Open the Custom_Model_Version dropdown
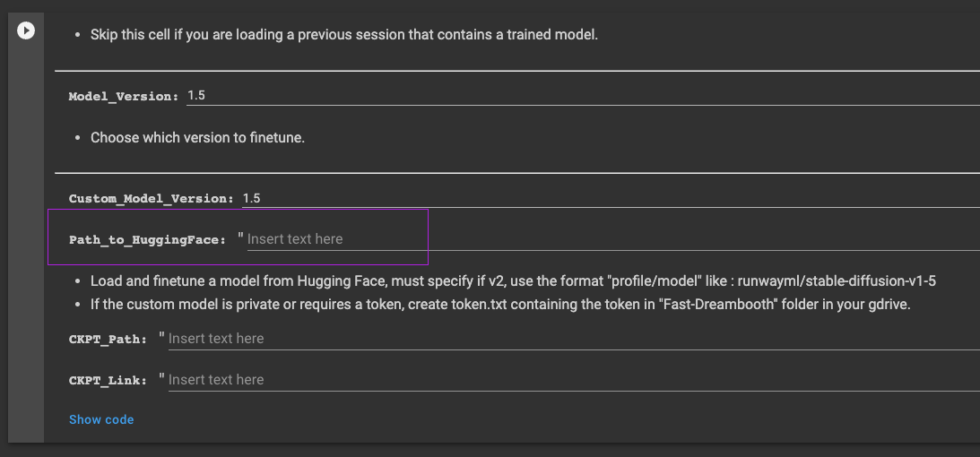980x457 pixels. pos(610,197)
